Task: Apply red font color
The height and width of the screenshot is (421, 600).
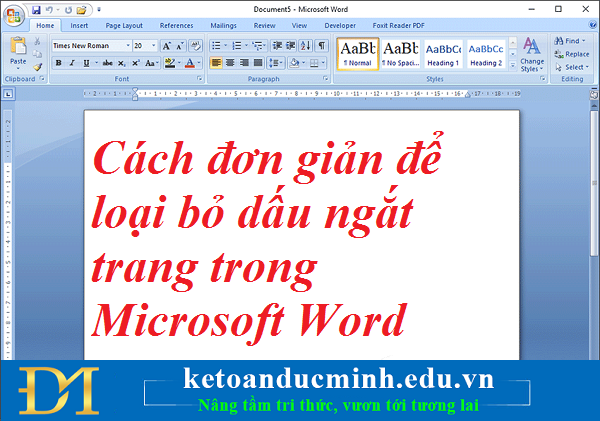Action: click(190, 63)
